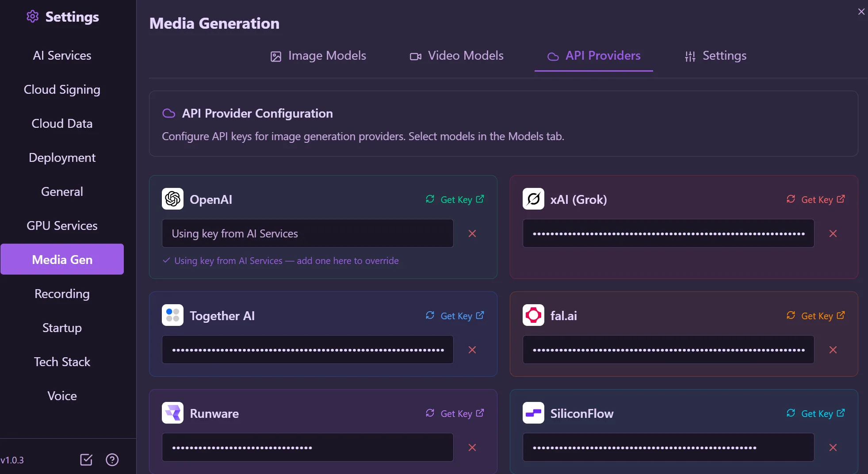Click the Runware logo icon
Image resolution: width=868 pixels, height=474 pixels.
[x=172, y=413]
